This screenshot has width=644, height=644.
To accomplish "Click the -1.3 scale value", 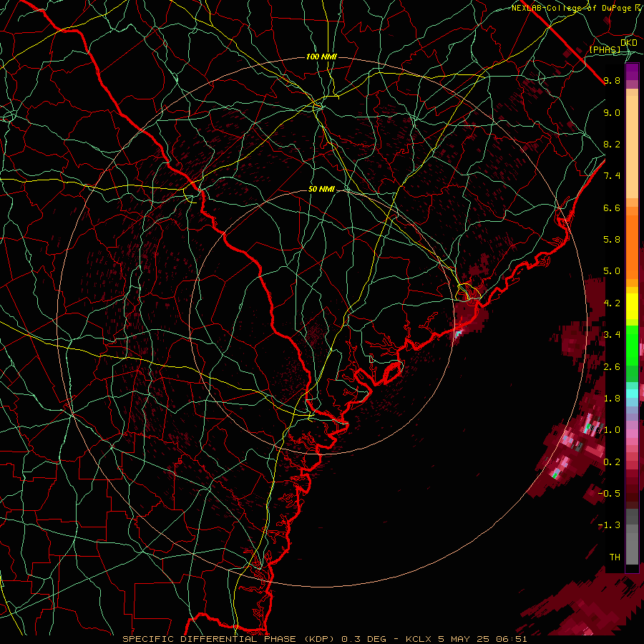I will click(x=609, y=525).
